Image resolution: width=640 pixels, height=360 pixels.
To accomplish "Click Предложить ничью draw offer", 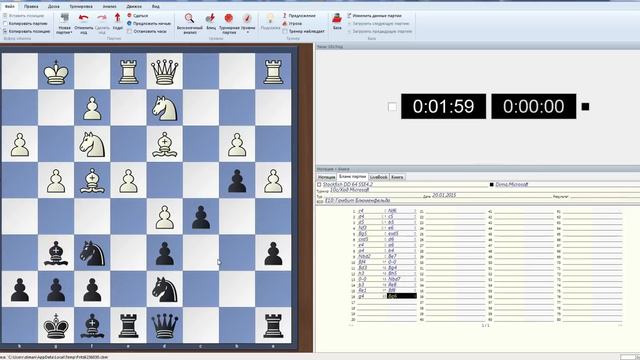I will tap(149, 23).
